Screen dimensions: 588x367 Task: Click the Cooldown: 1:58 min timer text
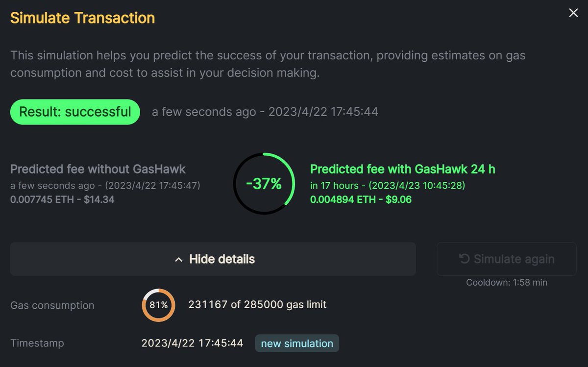pyautogui.click(x=507, y=283)
